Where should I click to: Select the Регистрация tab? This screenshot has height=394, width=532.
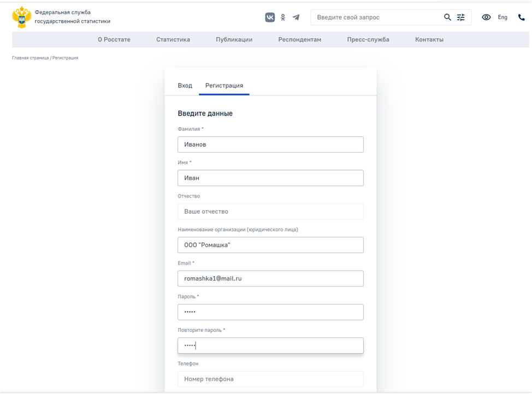click(224, 86)
